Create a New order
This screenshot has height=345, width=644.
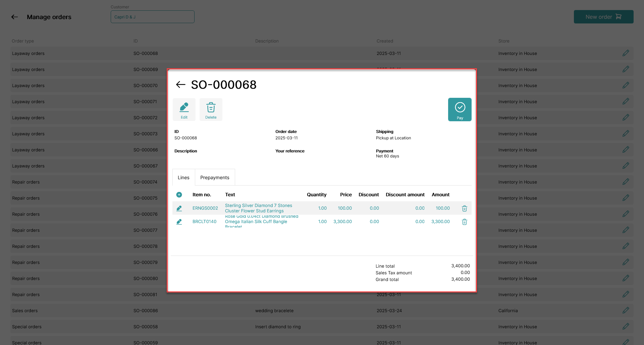603,17
